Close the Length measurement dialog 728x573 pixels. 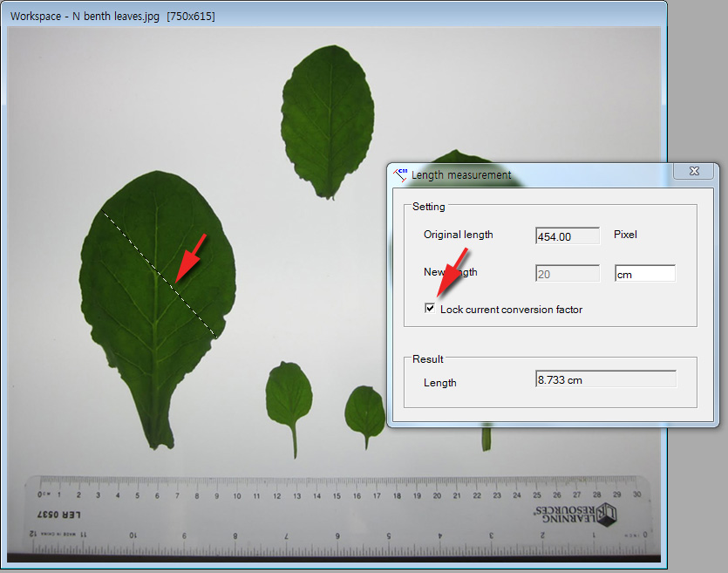(694, 173)
